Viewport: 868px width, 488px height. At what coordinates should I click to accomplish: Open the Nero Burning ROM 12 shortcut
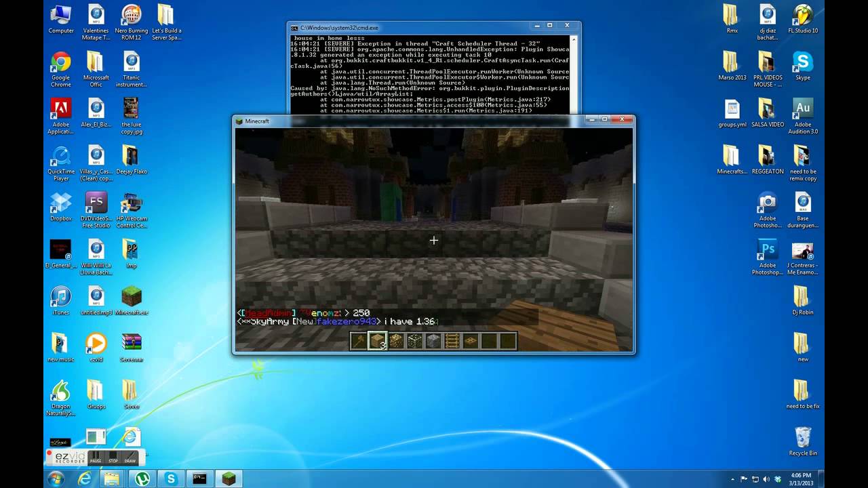point(132,22)
